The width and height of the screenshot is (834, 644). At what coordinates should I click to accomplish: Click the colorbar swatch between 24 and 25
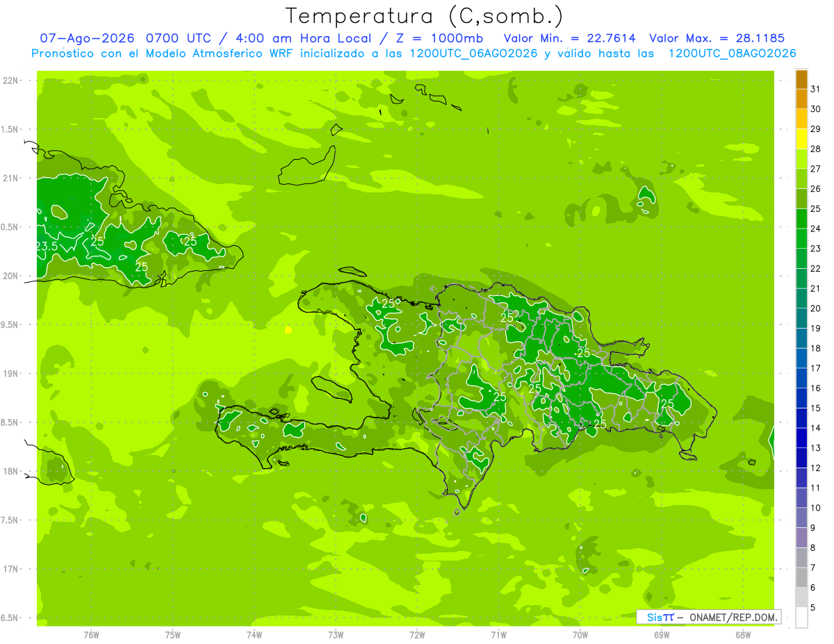tap(801, 218)
